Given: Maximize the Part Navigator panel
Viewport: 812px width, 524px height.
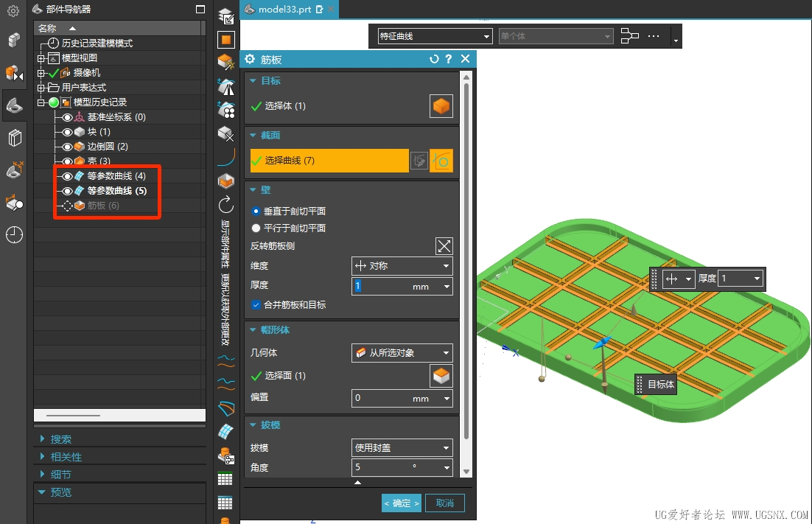Looking at the screenshot, I should pos(200,10).
